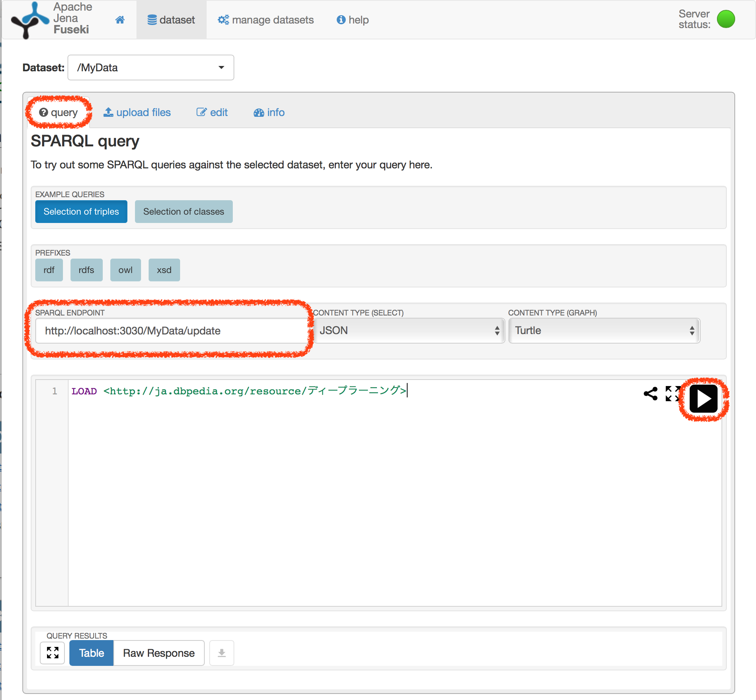Screen dimensions: 756x700
Task: Open the info tab
Action: tap(269, 112)
